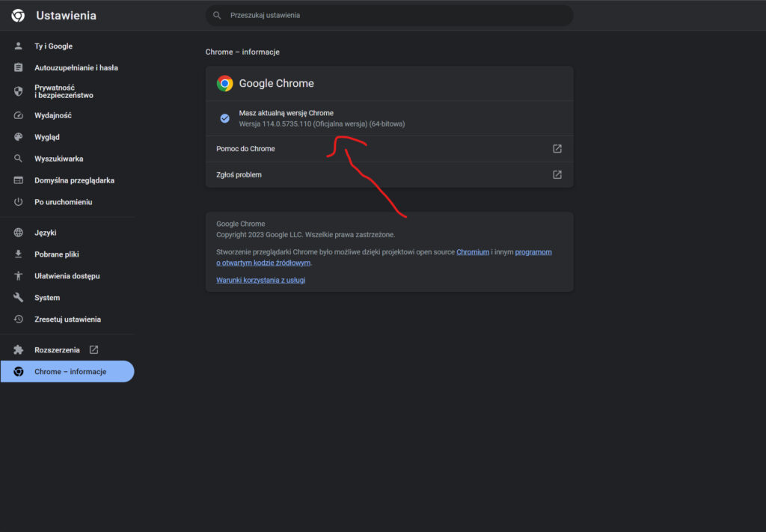Open Ułatwienia dostępu settings
766x532 pixels.
(67, 275)
